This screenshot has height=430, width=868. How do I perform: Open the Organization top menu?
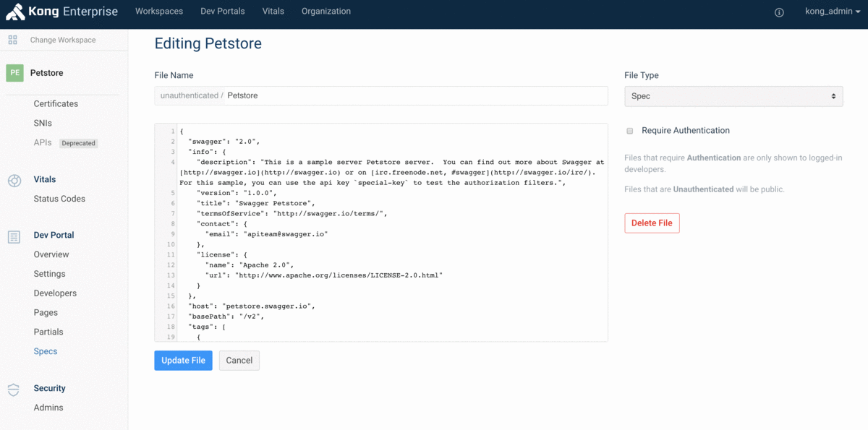point(326,12)
